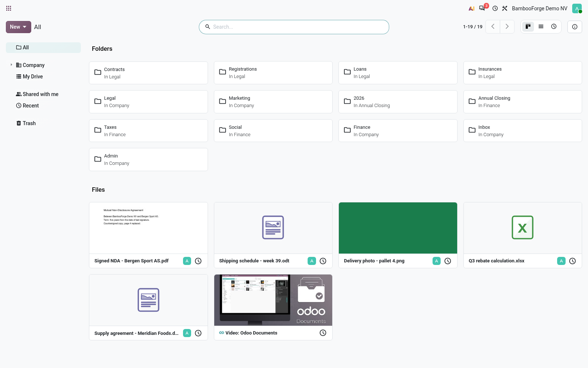Open My Drive in sidebar
Image resolution: width=588 pixels, height=368 pixels.
click(29, 77)
